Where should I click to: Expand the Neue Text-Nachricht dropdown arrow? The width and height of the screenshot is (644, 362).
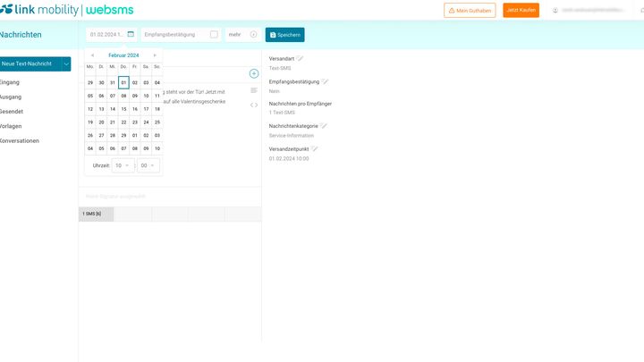coord(66,64)
